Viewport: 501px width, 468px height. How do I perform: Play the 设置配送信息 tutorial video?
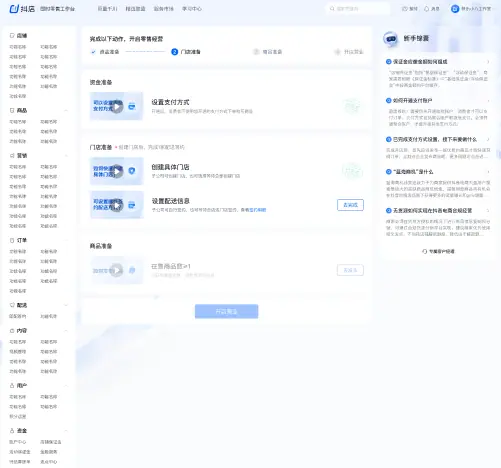(117, 205)
